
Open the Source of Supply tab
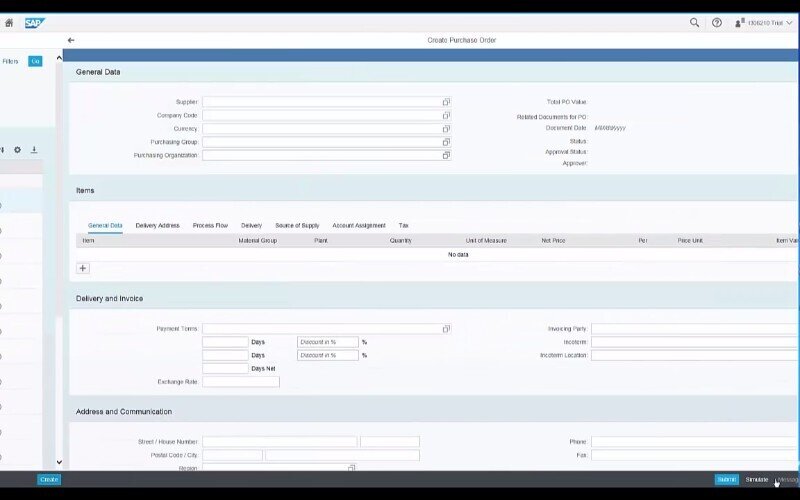[x=297, y=225]
